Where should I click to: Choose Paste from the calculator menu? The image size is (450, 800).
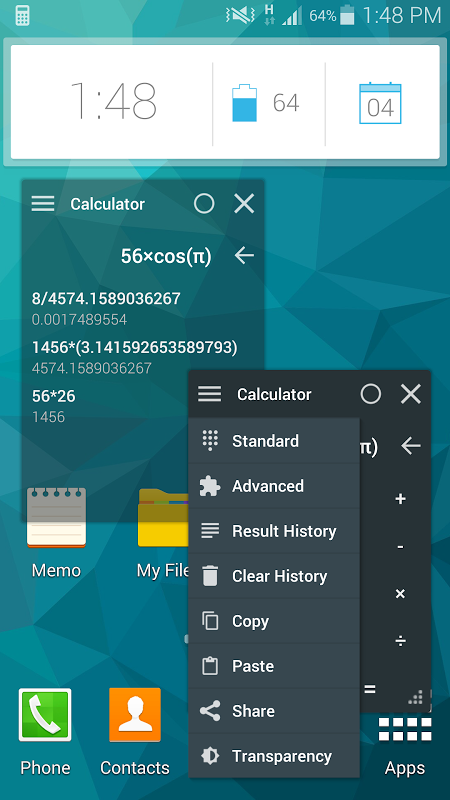coord(274,666)
